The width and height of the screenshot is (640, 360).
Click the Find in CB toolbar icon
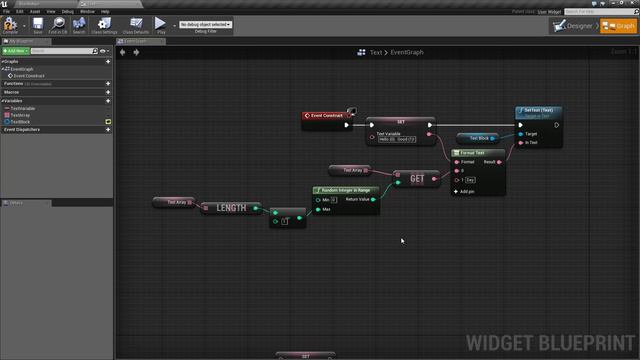58,25
